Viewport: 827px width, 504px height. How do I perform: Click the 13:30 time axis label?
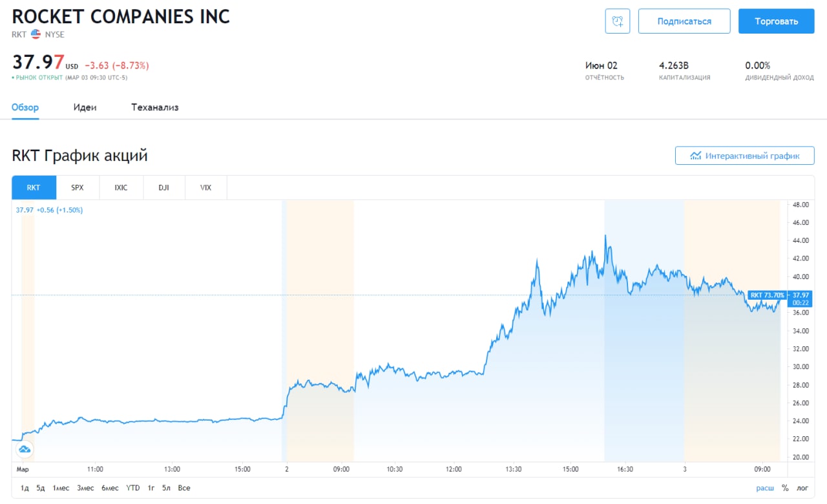coord(514,470)
